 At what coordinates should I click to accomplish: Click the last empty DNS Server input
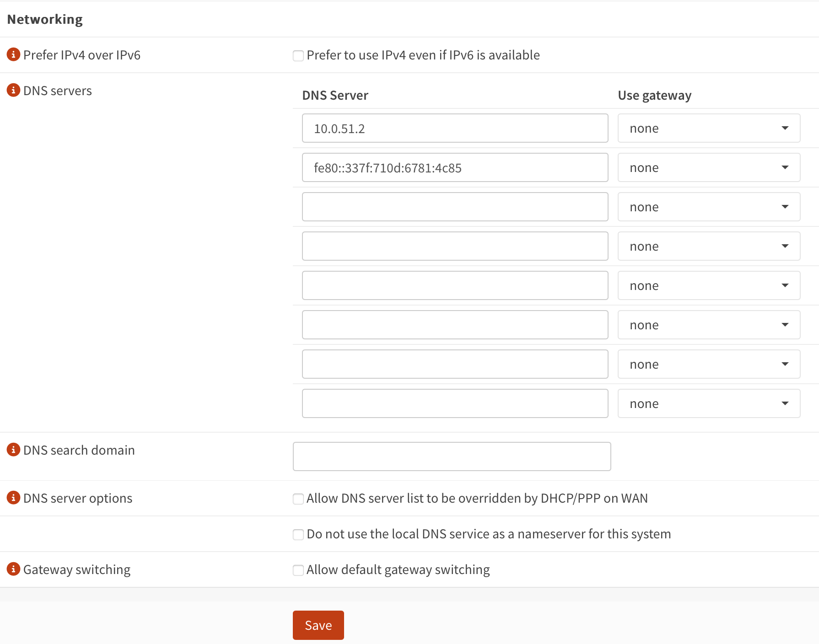[455, 403]
